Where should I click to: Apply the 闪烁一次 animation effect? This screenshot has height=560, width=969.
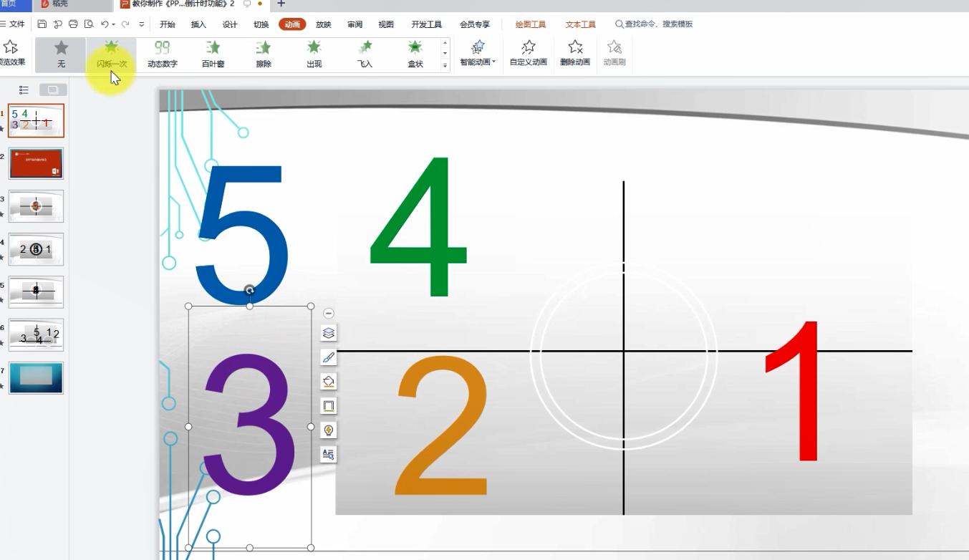(x=112, y=54)
